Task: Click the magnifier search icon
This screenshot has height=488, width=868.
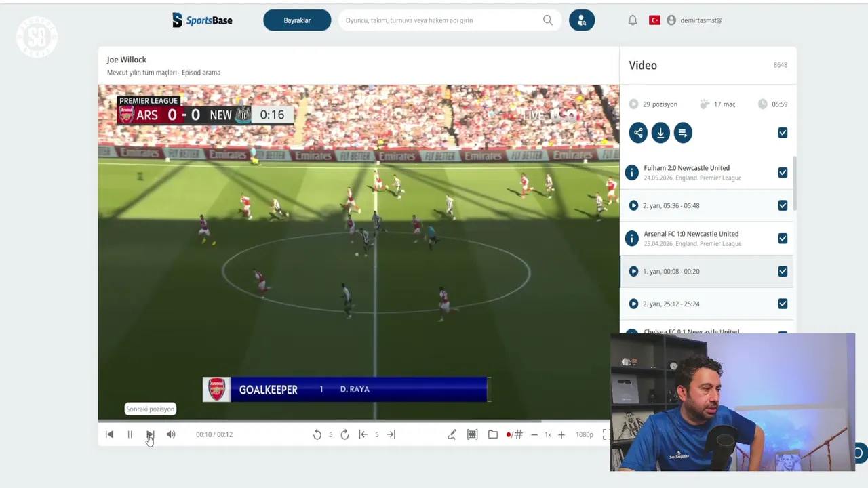Action: tap(548, 20)
